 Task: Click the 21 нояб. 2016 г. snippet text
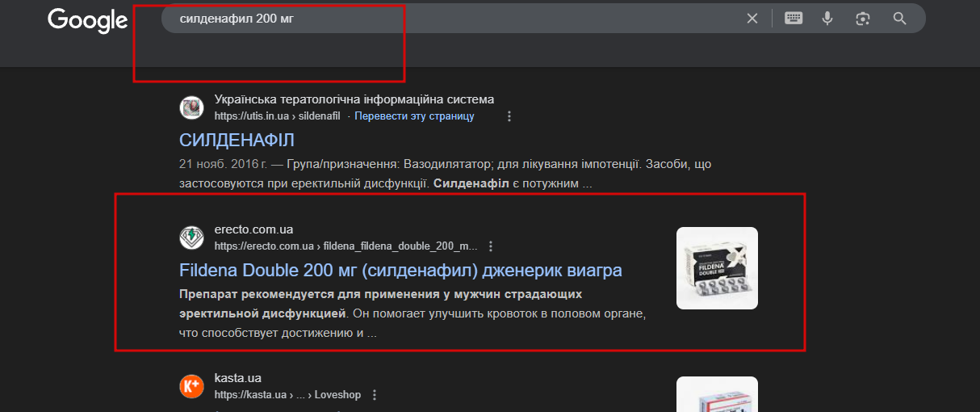(445, 174)
